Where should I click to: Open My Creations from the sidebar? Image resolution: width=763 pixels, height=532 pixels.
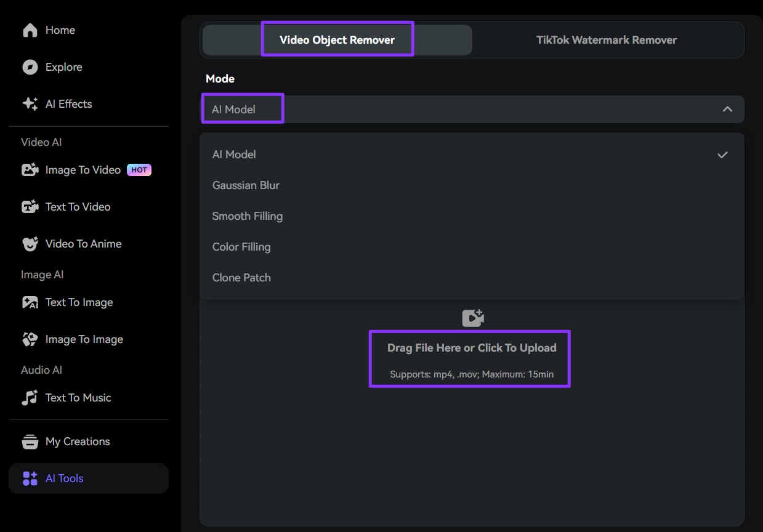click(x=77, y=441)
